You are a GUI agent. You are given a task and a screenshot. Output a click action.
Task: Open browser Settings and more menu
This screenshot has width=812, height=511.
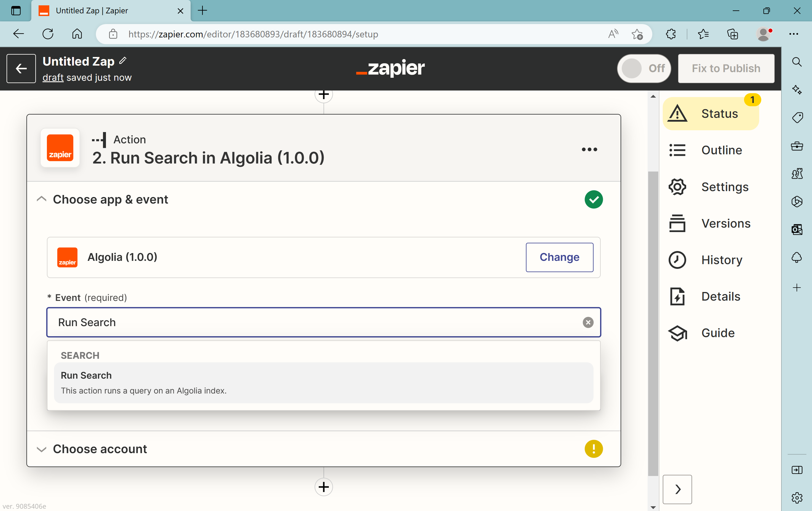(x=794, y=34)
